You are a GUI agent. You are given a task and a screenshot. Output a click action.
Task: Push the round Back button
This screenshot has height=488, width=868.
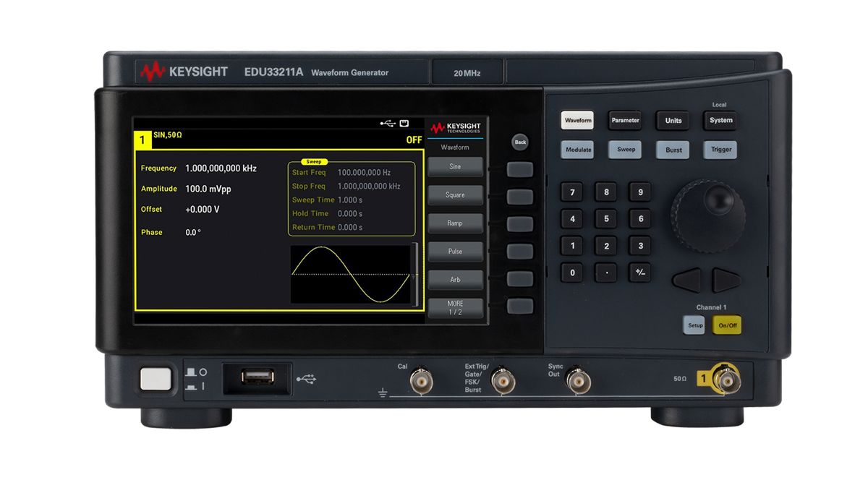pyautogui.click(x=520, y=142)
